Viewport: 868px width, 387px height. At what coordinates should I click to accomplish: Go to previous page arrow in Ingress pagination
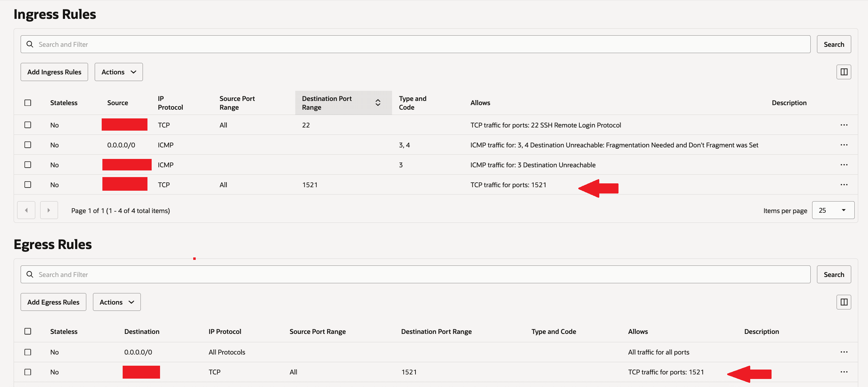click(x=26, y=210)
